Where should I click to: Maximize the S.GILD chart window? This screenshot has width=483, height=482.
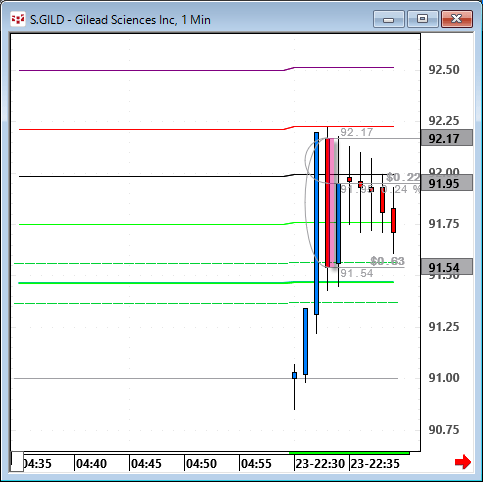coord(422,19)
